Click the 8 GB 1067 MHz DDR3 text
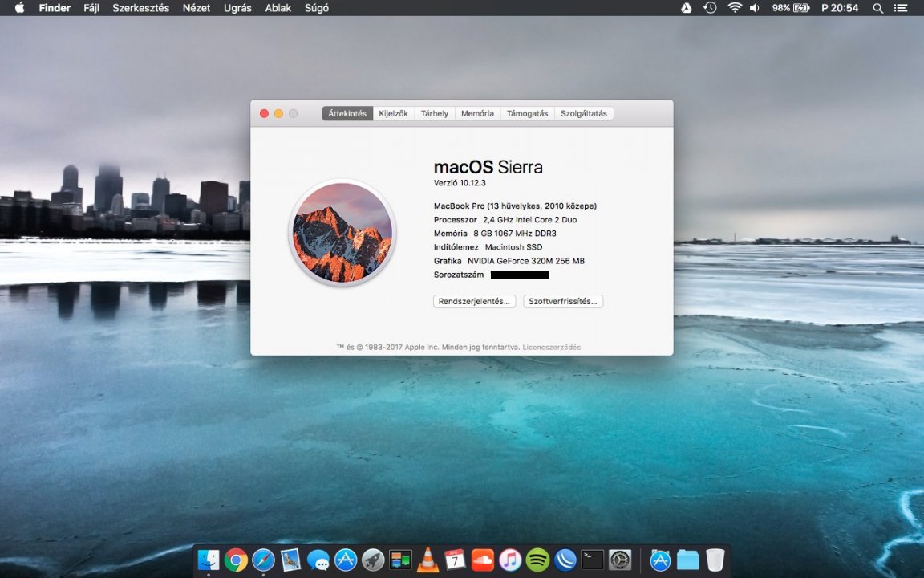Image resolution: width=924 pixels, height=578 pixels. pos(514,234)
